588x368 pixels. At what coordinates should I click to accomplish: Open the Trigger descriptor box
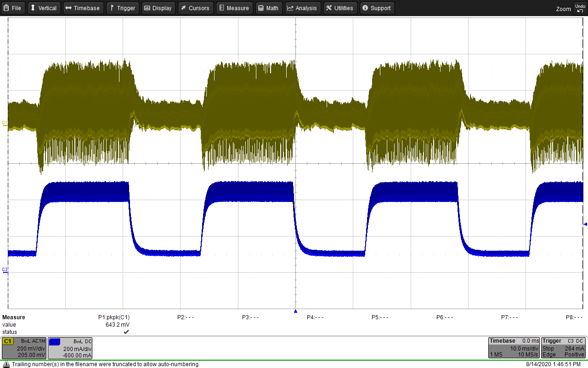click(563, 348)
